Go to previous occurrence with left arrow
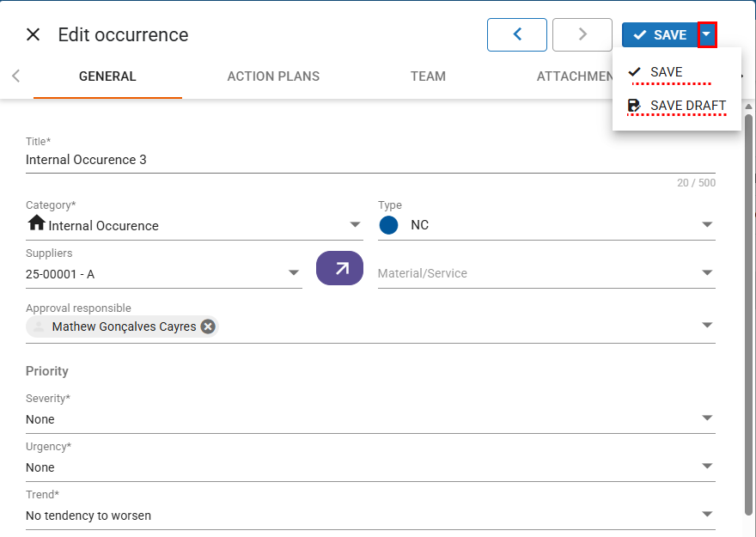The width and height of the screenshot is (756, 537). [517, 34]
